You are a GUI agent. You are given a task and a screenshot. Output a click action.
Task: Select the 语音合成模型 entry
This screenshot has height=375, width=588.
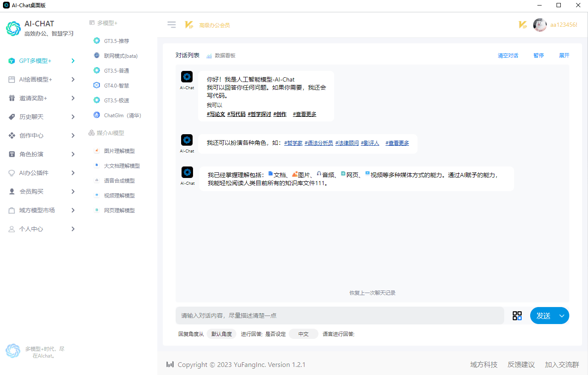pos(119,180)
